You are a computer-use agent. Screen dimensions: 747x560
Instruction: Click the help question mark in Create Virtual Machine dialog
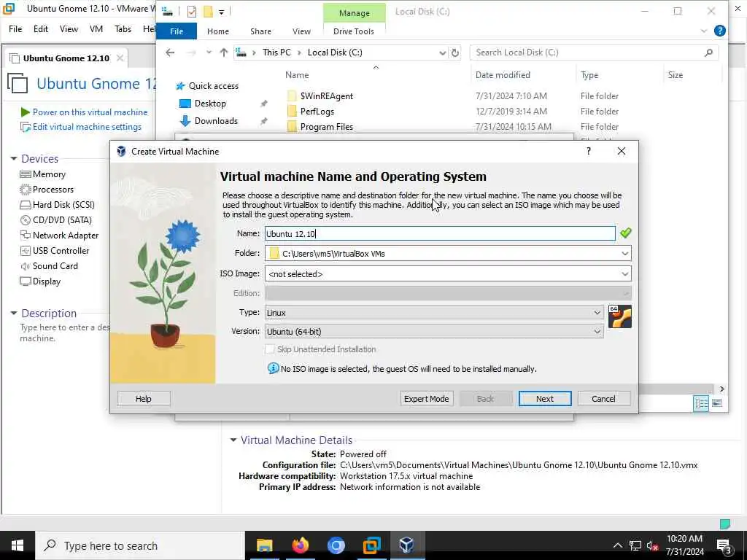coord(589,151)
